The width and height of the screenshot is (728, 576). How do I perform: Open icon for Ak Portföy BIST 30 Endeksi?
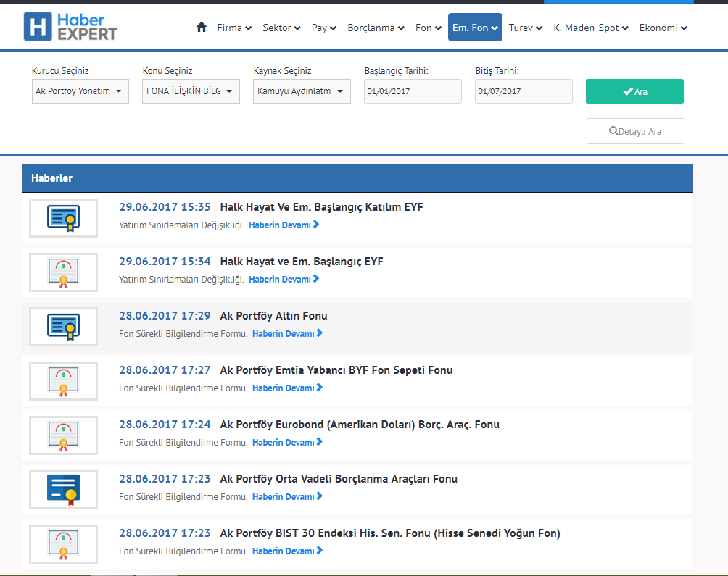coord(63,543)
